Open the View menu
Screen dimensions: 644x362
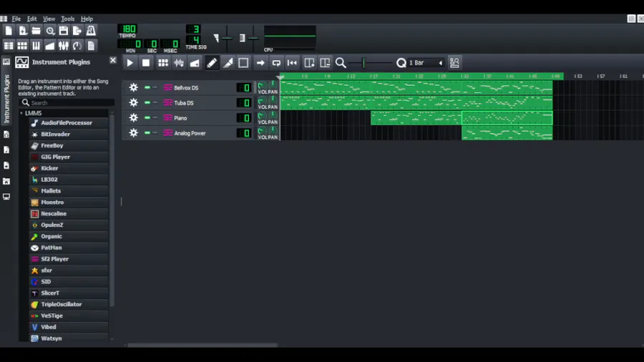coord(49,19)
